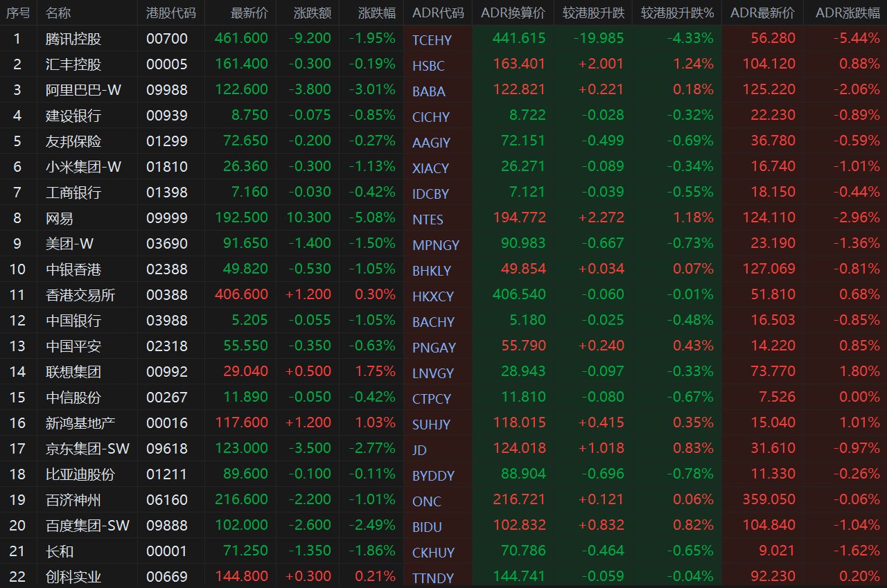Click the ADR代码 column header
Screen dimensions: 887x588
pyautogui.click(x=438, y=12)
